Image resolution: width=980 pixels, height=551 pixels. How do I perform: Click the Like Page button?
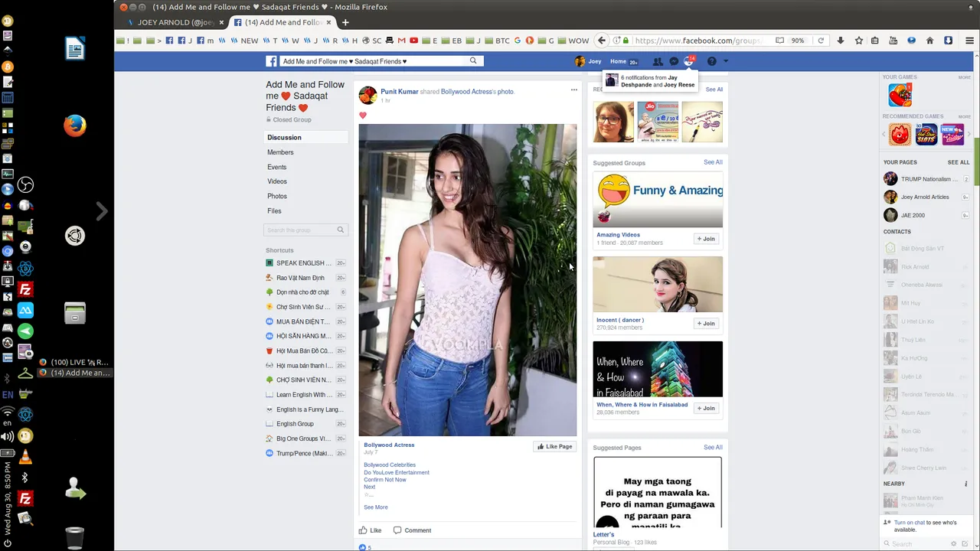(554, 446)
